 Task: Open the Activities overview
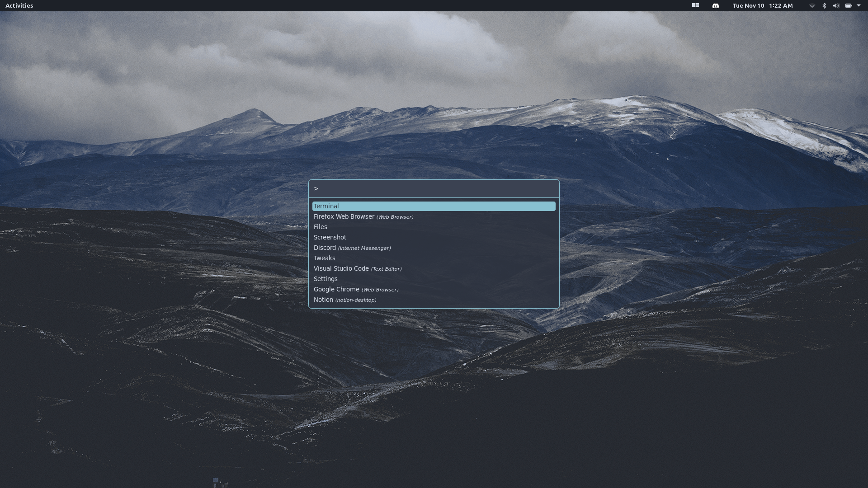coord(19,5)
